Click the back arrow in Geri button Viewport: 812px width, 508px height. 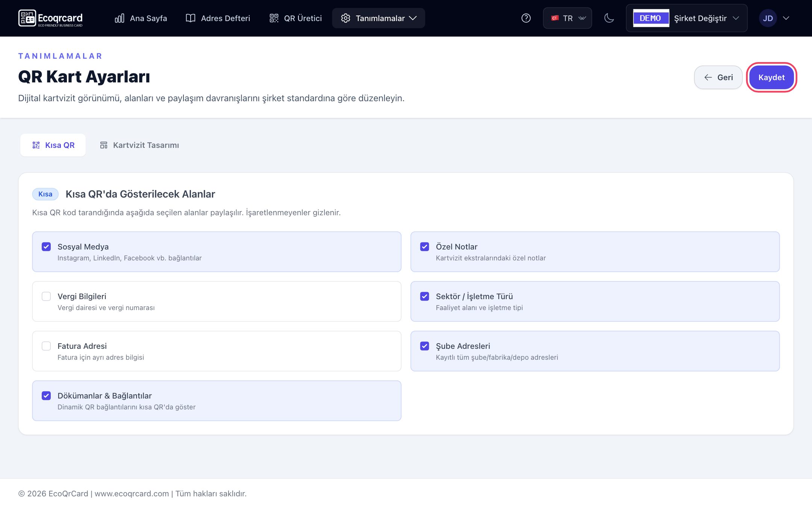(x=708, y=78)
